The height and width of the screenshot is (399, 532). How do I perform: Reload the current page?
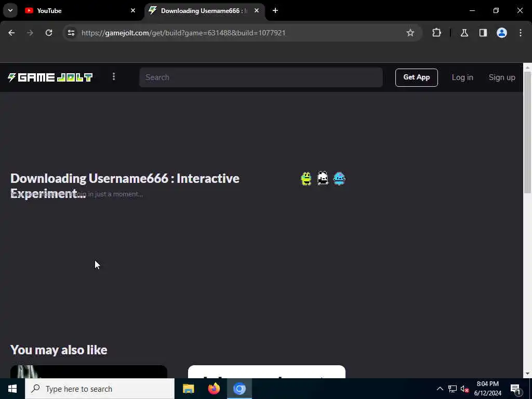point(49,33)
